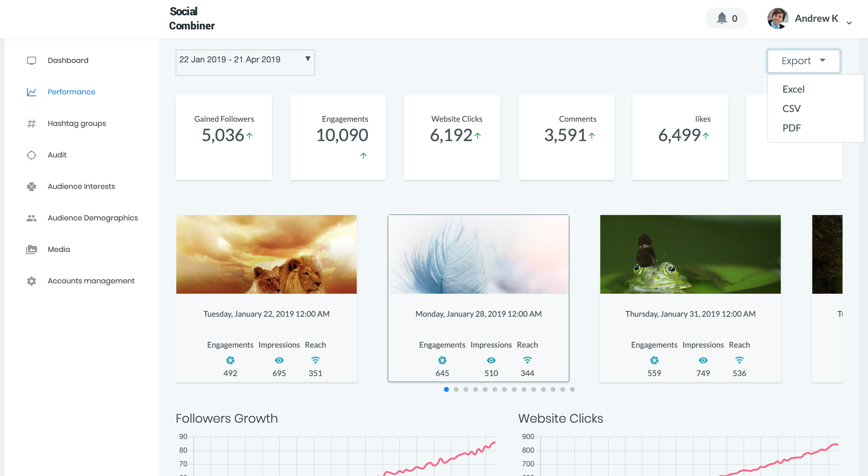Open Media using the image icon
The width and height of the screenshot is (868, 476).
31,249
